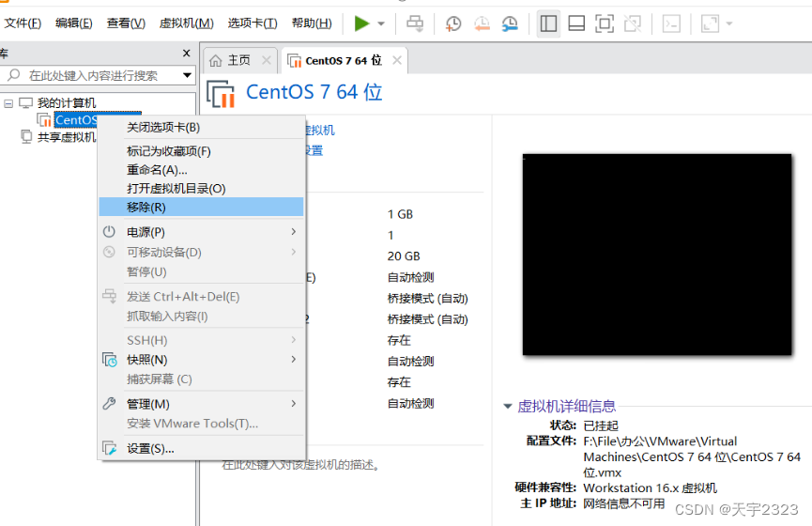
Task: Click the CentOS 7 64 位 page heading
Action: pos(314,92)
